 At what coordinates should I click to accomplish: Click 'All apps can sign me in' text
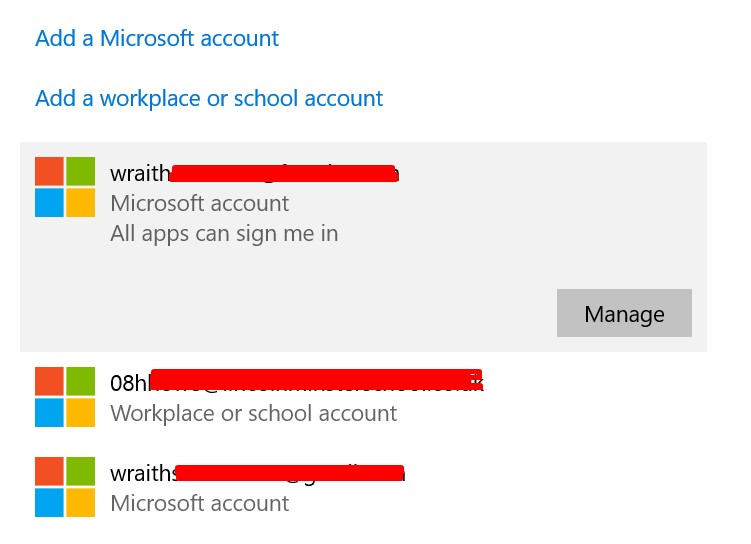(x=224, y=234)
